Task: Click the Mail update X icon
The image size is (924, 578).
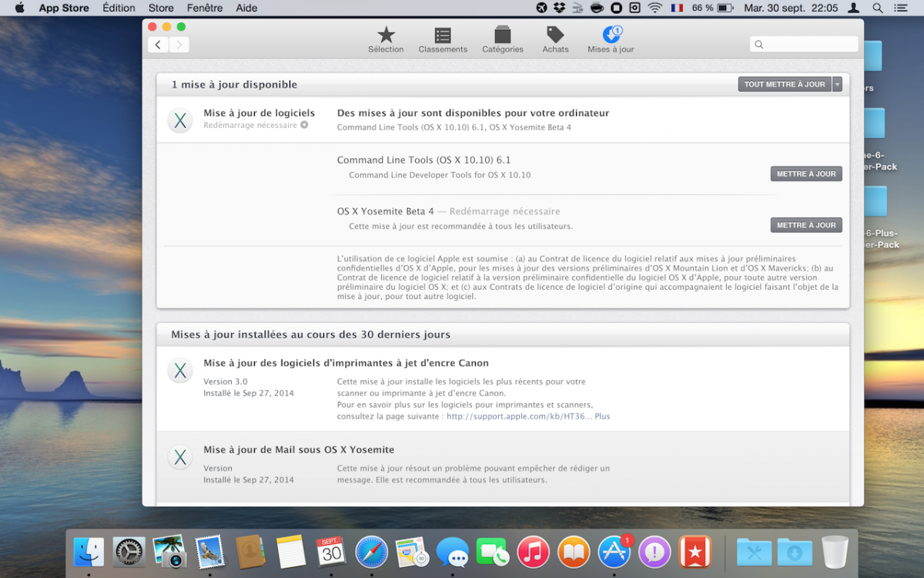Action: 179,457
